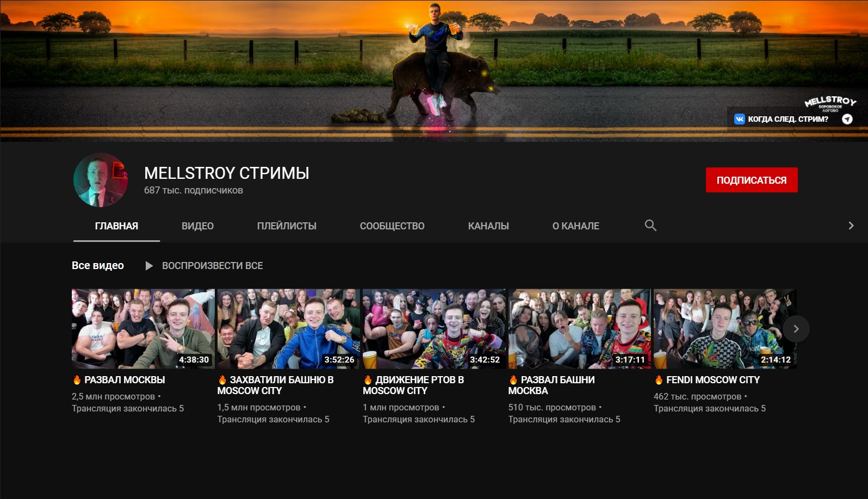The width and height of the screenshot is (868, 499).
Task: Open the ПЛЕЙЛИСТЫ tab
Action: click(287, 226)
